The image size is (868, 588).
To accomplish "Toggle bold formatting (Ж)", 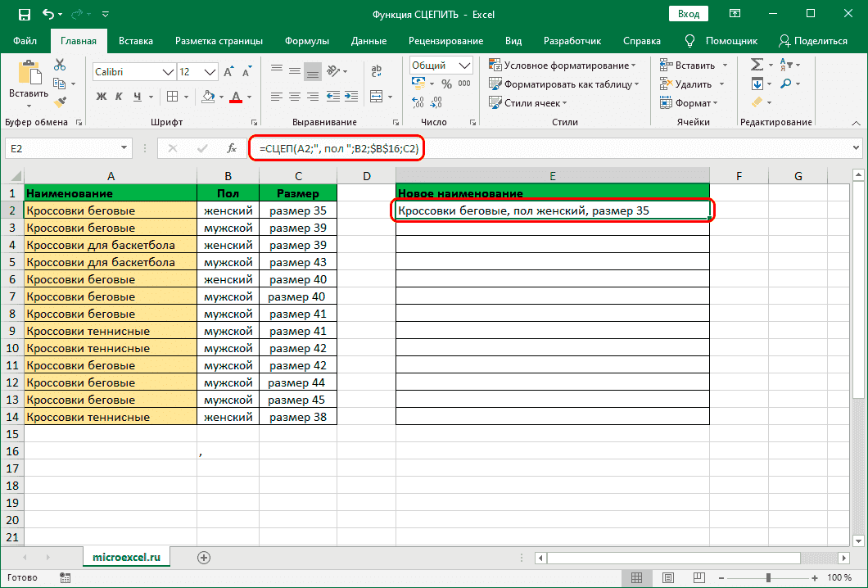I will point(102,97).
